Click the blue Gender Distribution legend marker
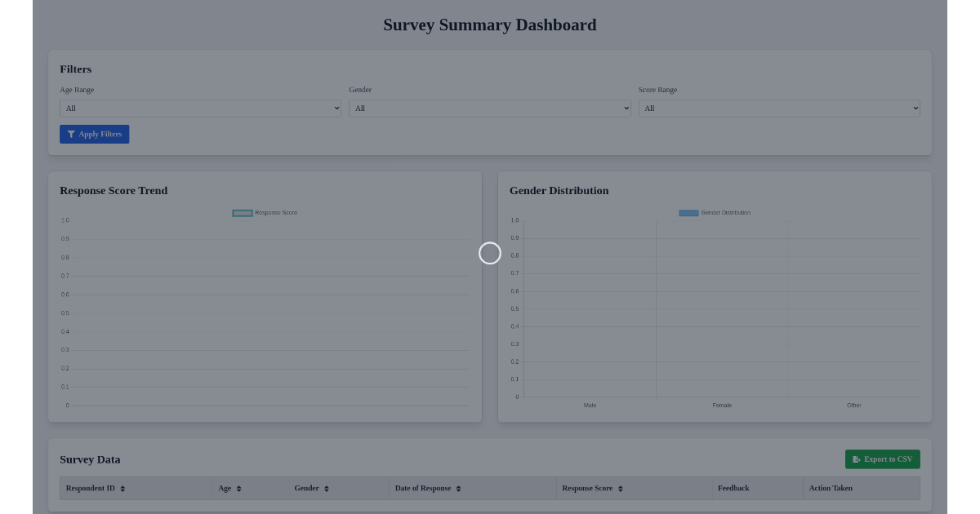This screenshot has height=514, width=980. pyautogui.click(x=688, y=212)
